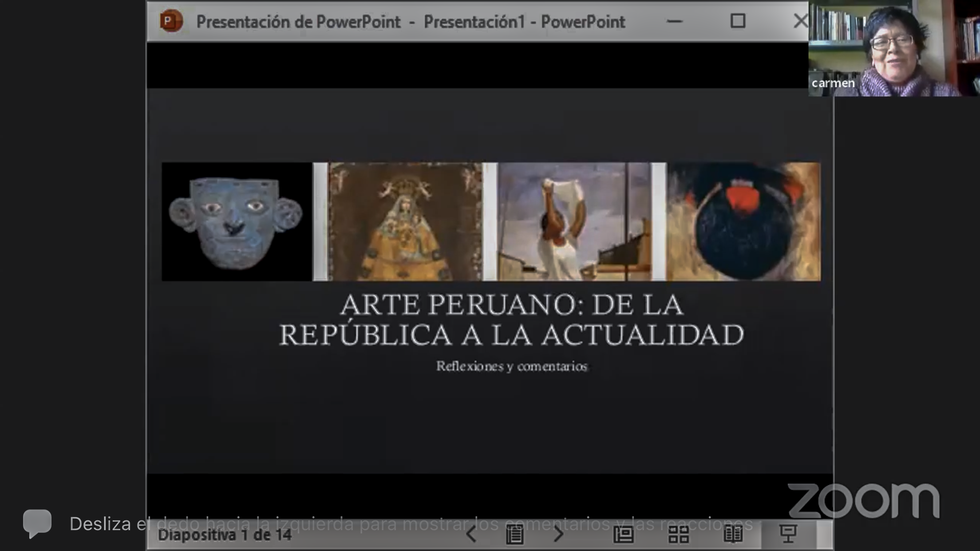Open the comments speech bubble icon
This screenshot has width=980, height=551.
click(x=37, y=523)
